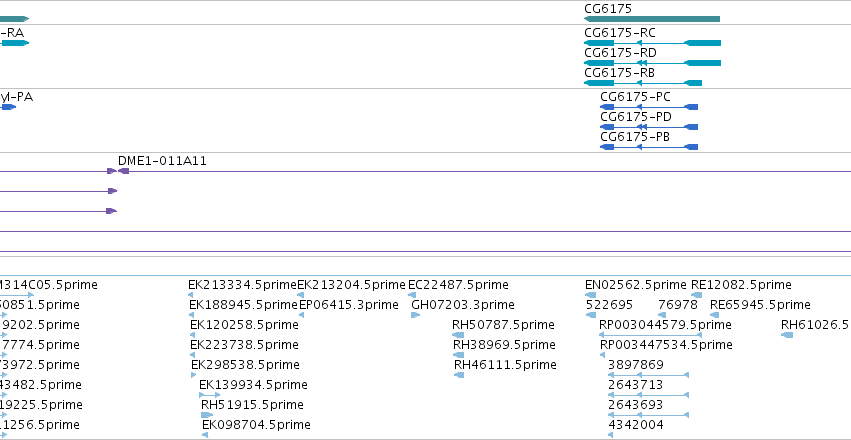Select the EP06415.3prime label
The height and width of the screenshot is (440, 851).
[x=349, y=305]
